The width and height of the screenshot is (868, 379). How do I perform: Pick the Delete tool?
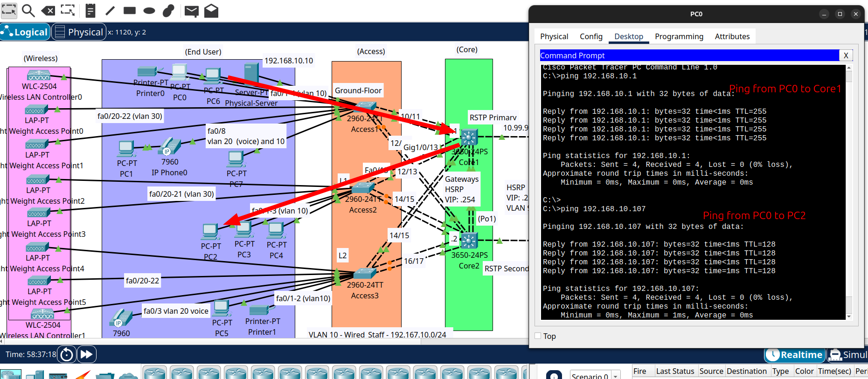pos(48,10)
